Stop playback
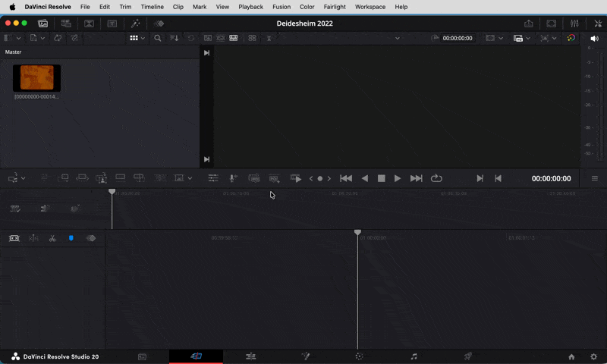 point(382,178)
